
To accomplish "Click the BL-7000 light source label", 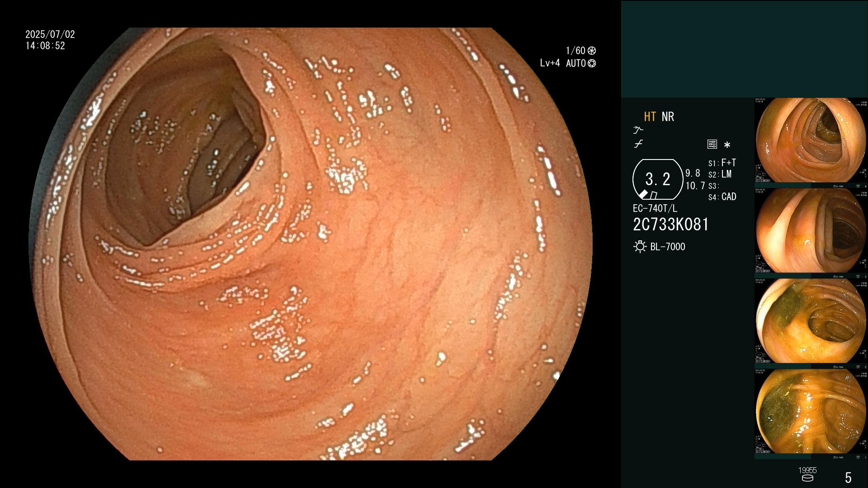I will [668, 247].
